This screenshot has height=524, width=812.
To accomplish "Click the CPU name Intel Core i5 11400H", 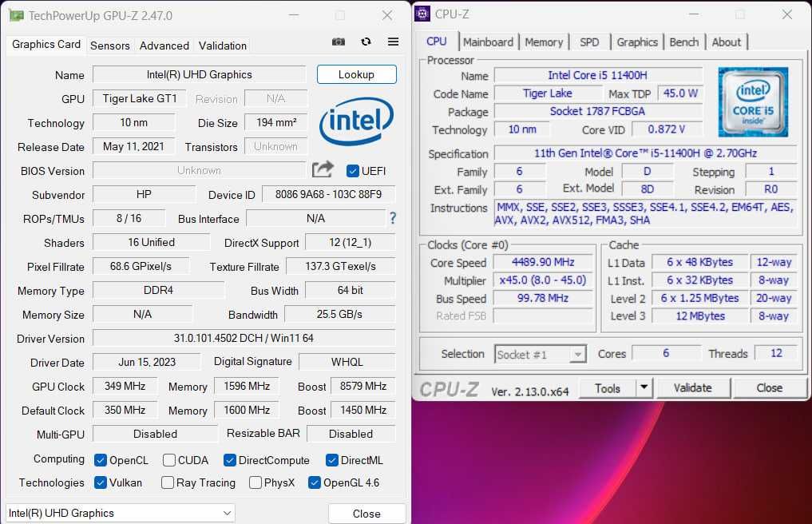I will 597,75.
